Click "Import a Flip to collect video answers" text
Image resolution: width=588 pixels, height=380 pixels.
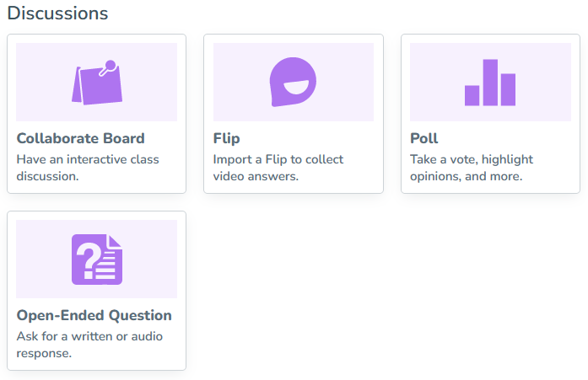(278, 168)
